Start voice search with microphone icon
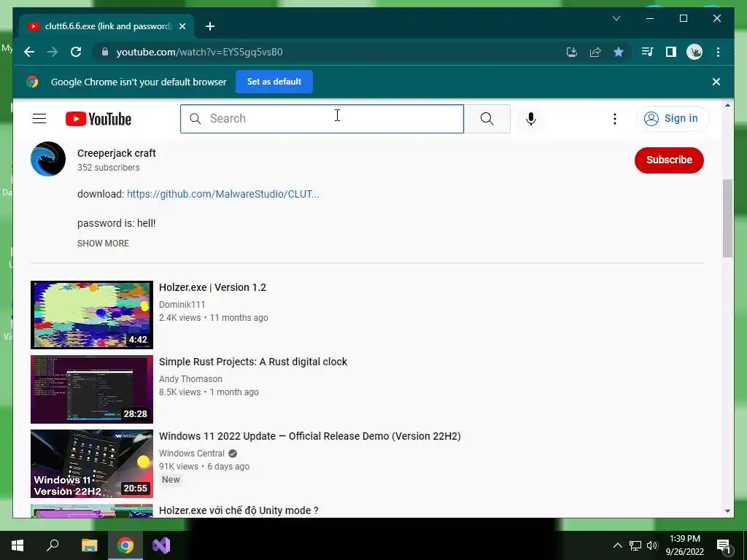This screenshot has height=560, width=747. click(x=531, y=119)
